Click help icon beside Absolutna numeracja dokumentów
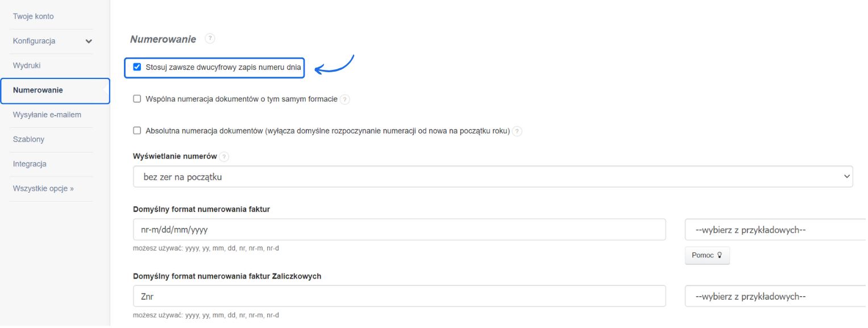Image resolution: width=868 pixels, height=328 pixels. (517, 131)
